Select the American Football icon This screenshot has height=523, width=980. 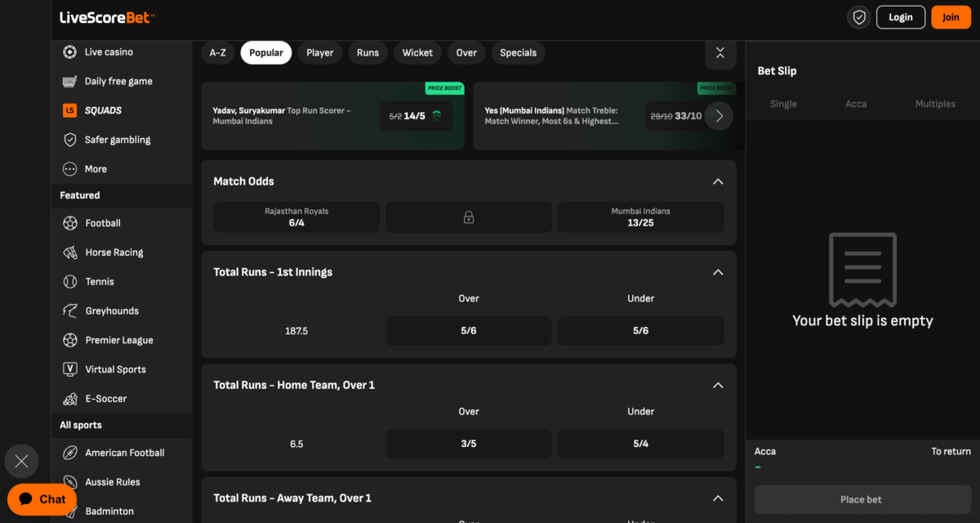click(x=70, y=453)
